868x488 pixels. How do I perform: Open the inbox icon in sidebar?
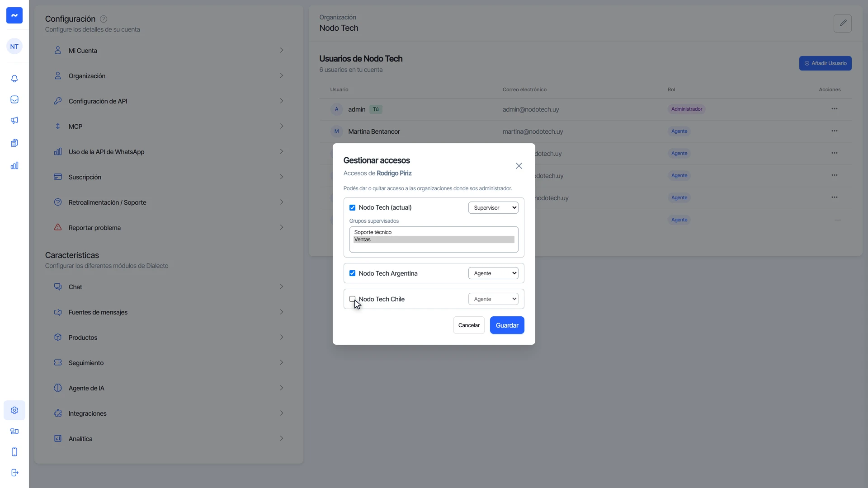pyautogui.click(x=14, y=99)
